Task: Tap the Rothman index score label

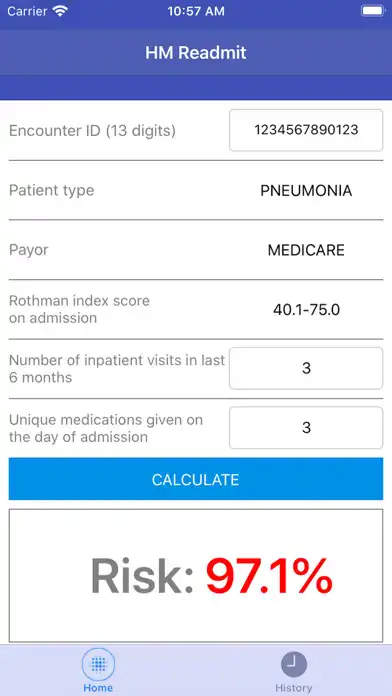Action: (79, 309)
